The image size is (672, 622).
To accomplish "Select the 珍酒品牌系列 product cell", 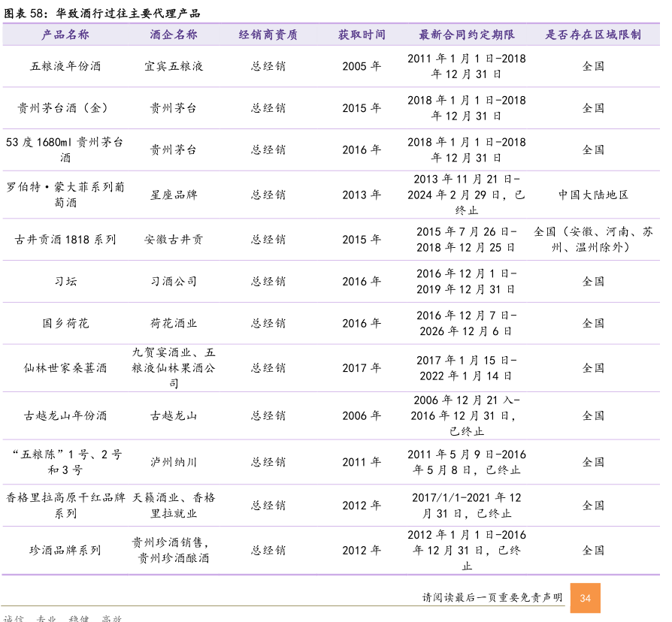I will pos(65,550).
